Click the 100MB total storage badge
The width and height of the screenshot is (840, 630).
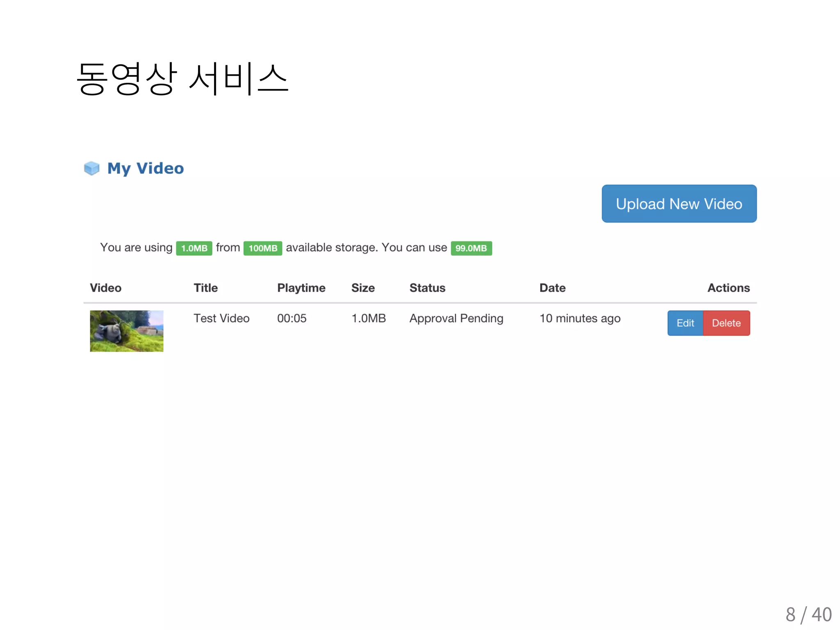(263, 248)
